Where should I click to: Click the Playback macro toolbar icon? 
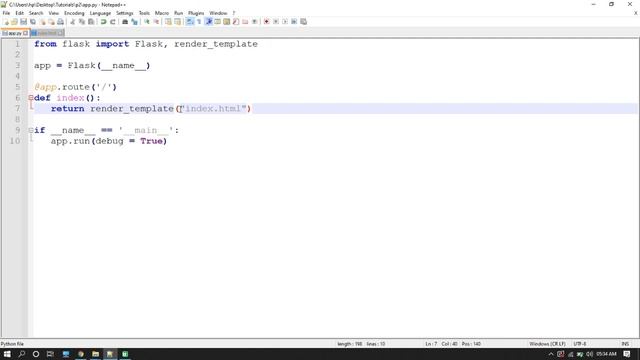point(284,22)
